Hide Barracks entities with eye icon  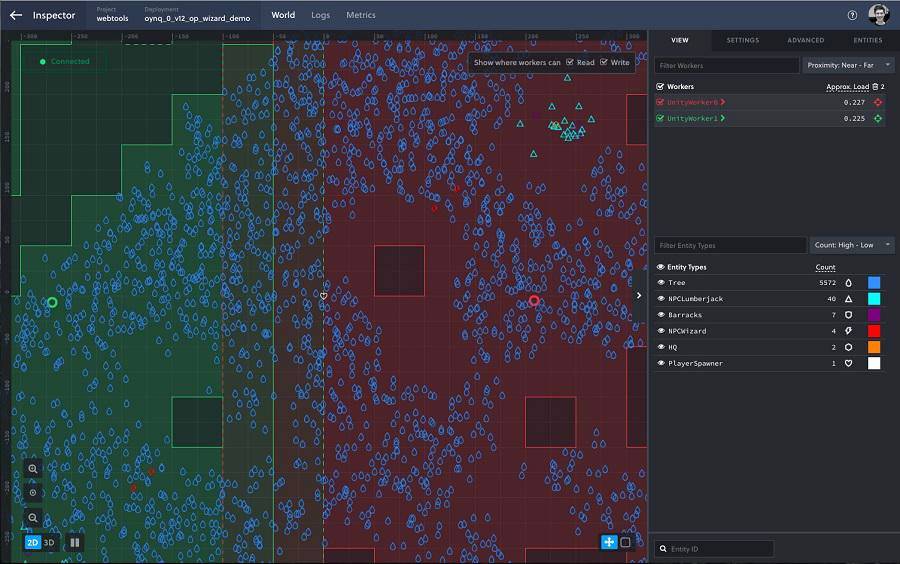661,315
